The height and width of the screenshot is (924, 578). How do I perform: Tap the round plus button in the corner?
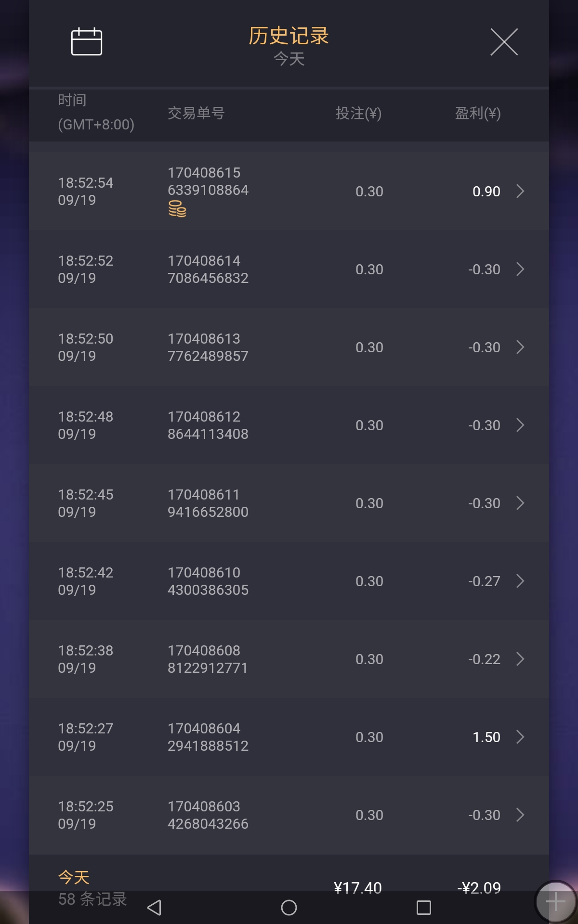coord(555,902)
